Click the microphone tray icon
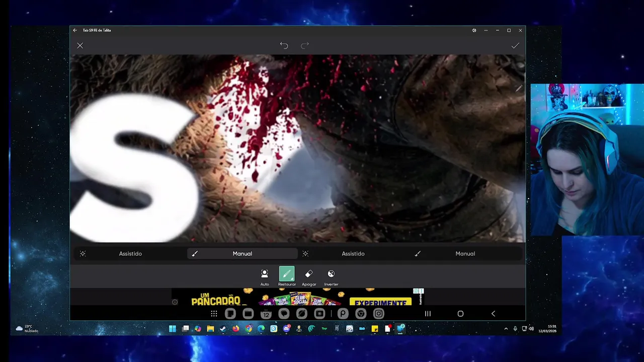 click(515, 329)
